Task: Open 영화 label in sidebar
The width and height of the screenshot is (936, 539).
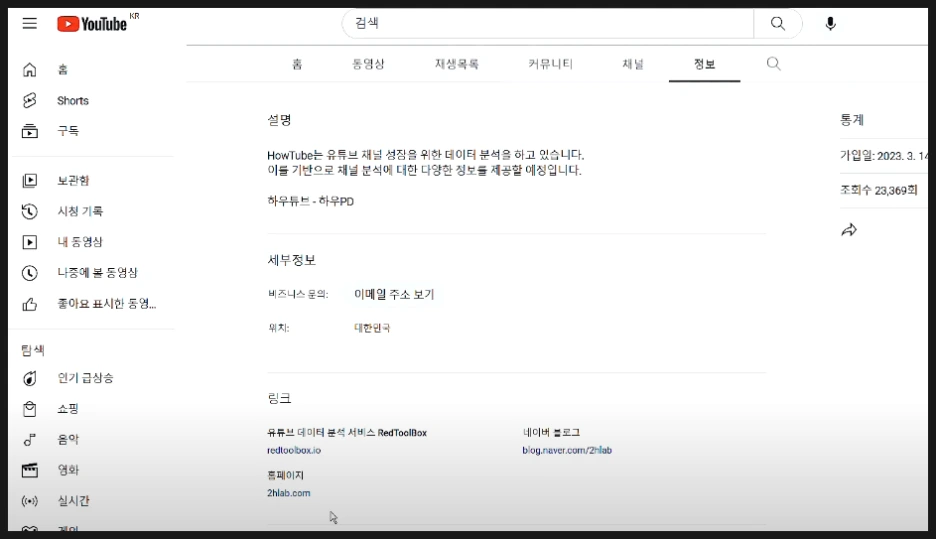Action: [68, 470]
